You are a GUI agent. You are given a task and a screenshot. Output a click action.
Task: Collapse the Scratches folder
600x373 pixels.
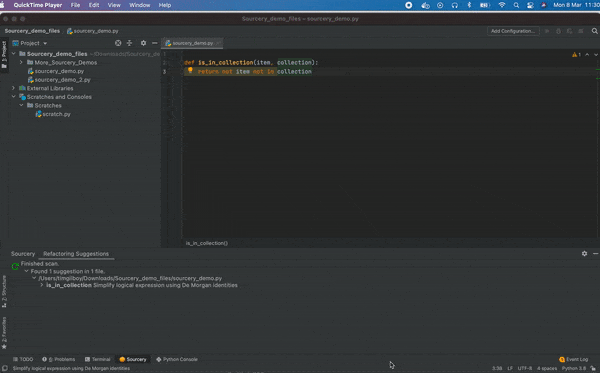point(21,105)
